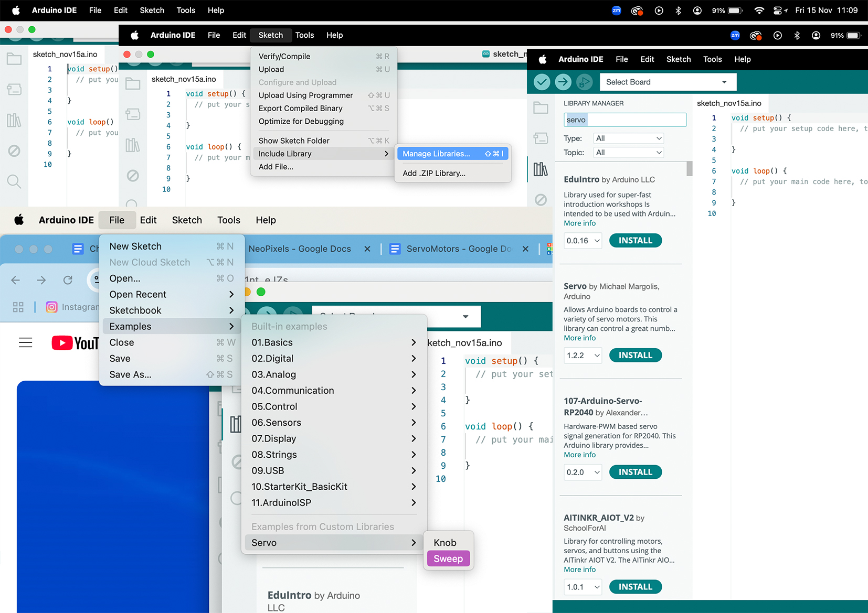Click Creative Cloud icon in topmost menu bar
Image resolution: width=868 pixels, height=613 pixels.
(637, 10)
